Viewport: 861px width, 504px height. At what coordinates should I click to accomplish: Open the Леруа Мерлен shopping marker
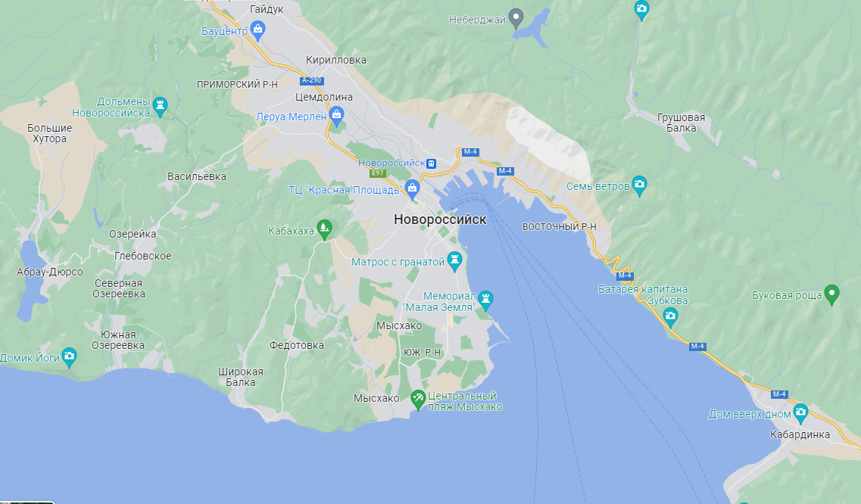pos(337,115)
